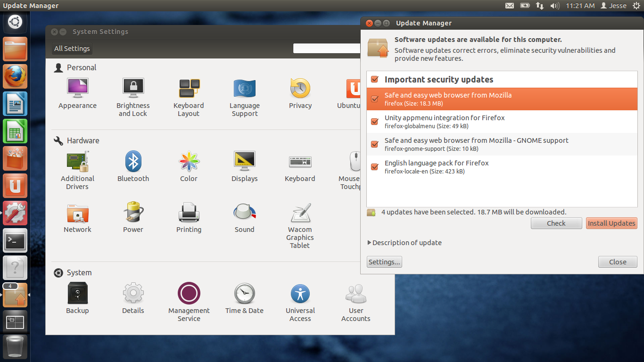Image resolution: width=644 pixels, height=362 pixels.
Task: Open the Ubuntu Dash home button
Action: [15, 22]
